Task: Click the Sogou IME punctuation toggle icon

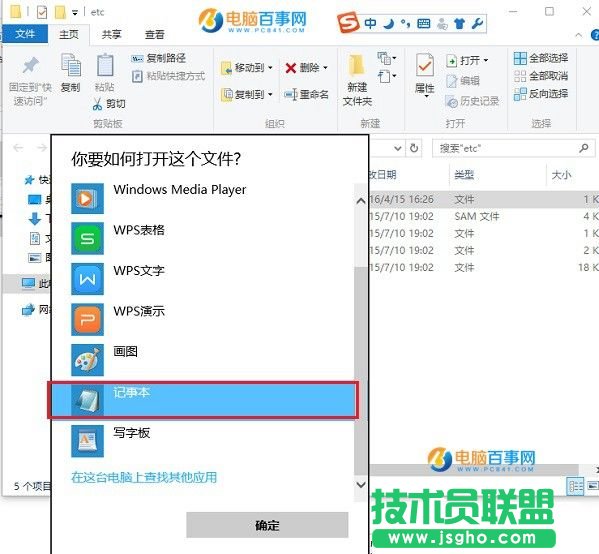Action: point(406,24)
